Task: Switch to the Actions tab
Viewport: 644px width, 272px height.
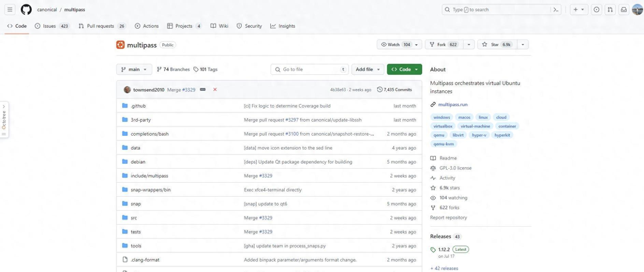Action: click(147, 26)
